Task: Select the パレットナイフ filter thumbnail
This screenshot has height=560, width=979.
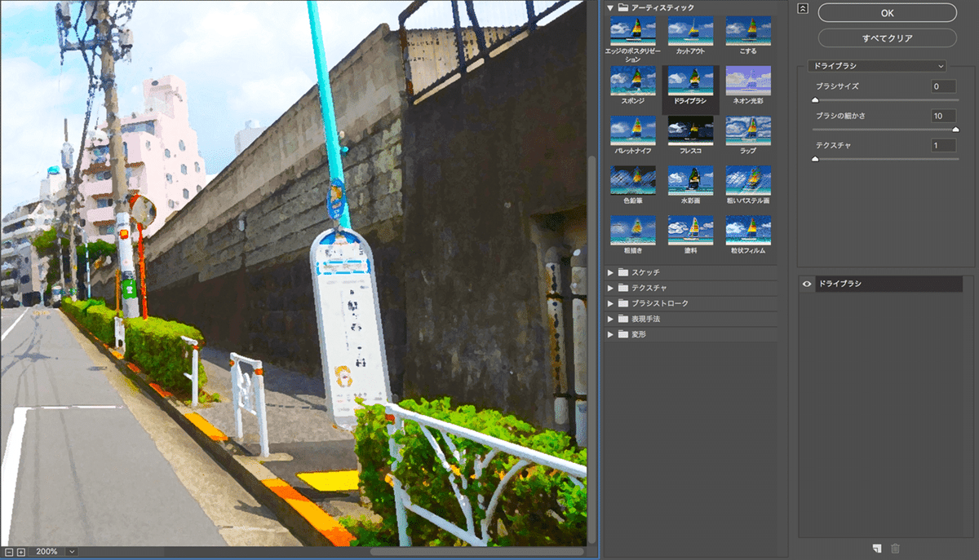Action: (x=633, y=130)
